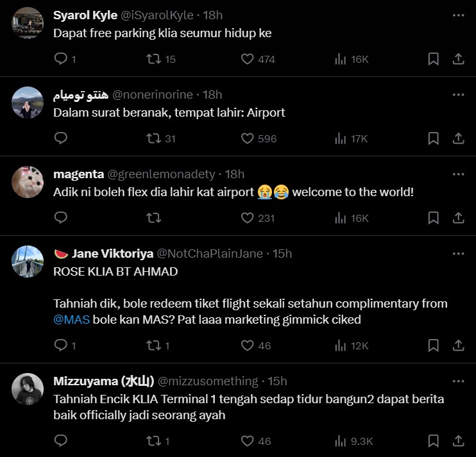The width and height of the screenshot is (476, 457).
Task: Open more options on Syarol Kyle's tweet
Action: coord(458,15)
